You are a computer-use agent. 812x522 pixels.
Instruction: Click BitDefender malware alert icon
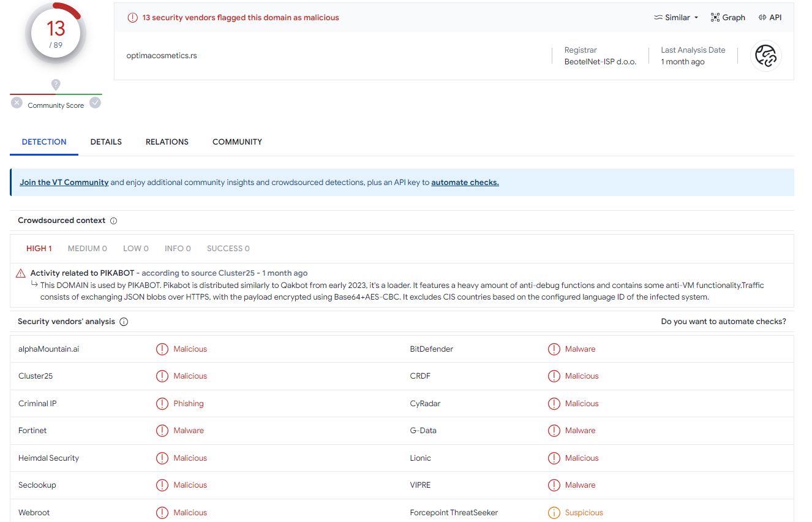pos(554,349)
